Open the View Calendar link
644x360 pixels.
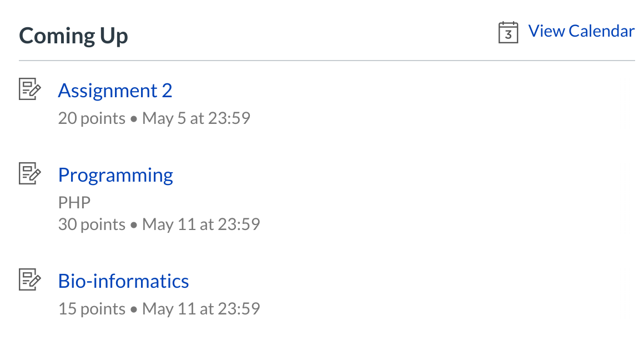pos(581,31)
